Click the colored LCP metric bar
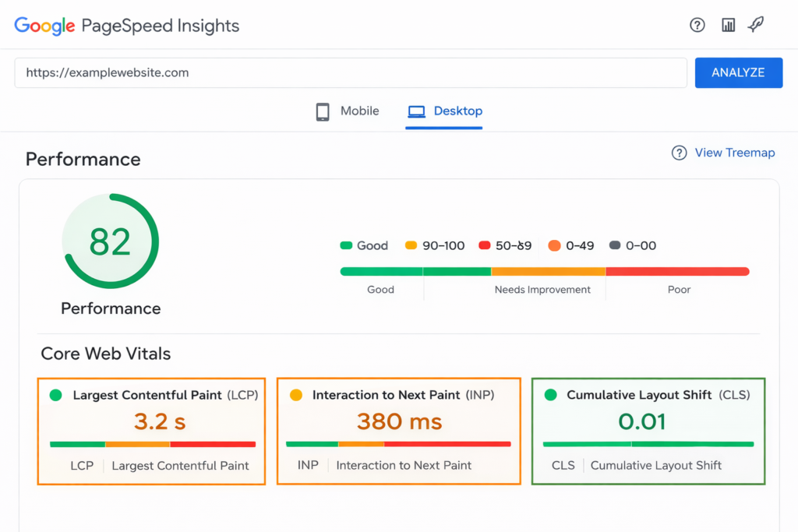 pyautogui.click(x=151, y=444)
